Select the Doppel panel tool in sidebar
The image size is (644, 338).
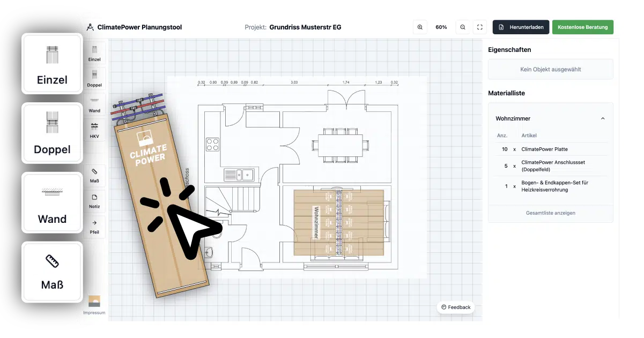(x=94, y=79)
